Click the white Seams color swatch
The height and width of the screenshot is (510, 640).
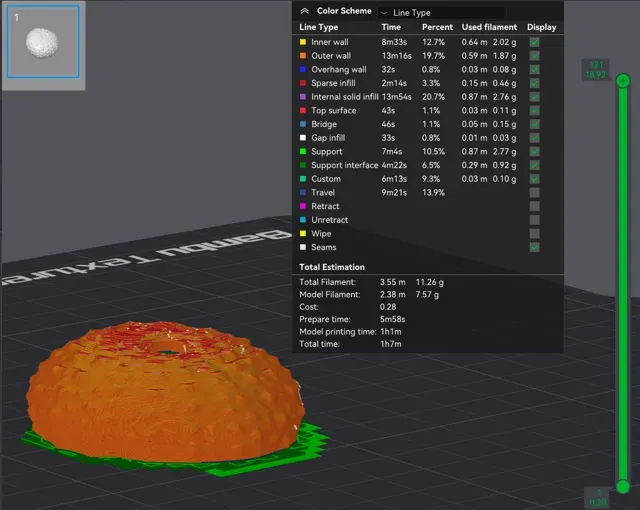pos(303,247)
